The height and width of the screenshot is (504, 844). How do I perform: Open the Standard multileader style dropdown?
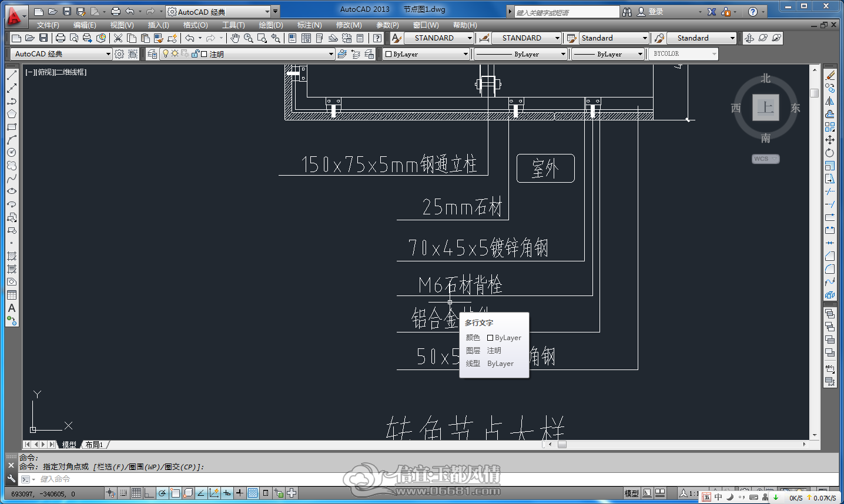[732, 38]
